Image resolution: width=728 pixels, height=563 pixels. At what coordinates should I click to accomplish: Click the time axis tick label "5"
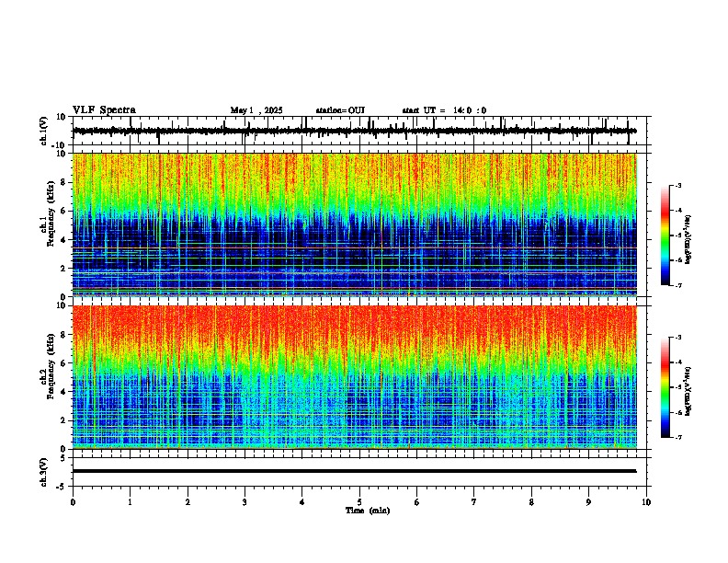[359, 502]
